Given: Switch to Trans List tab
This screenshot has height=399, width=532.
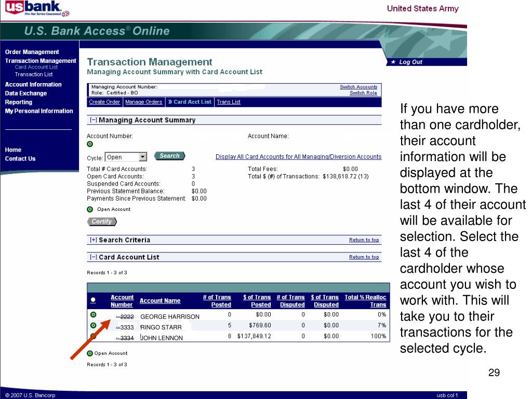Looking at the screenshot, I should (229, 102).
